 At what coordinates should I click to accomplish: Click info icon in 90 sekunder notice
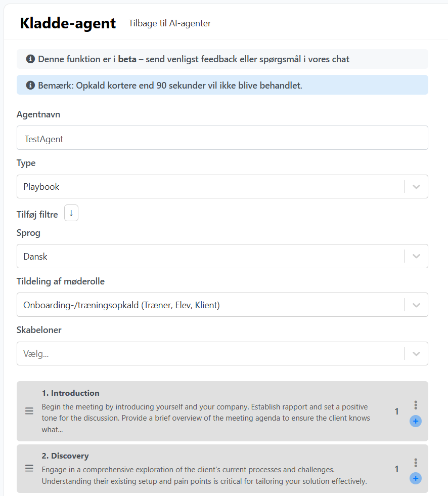click(30, 85)
